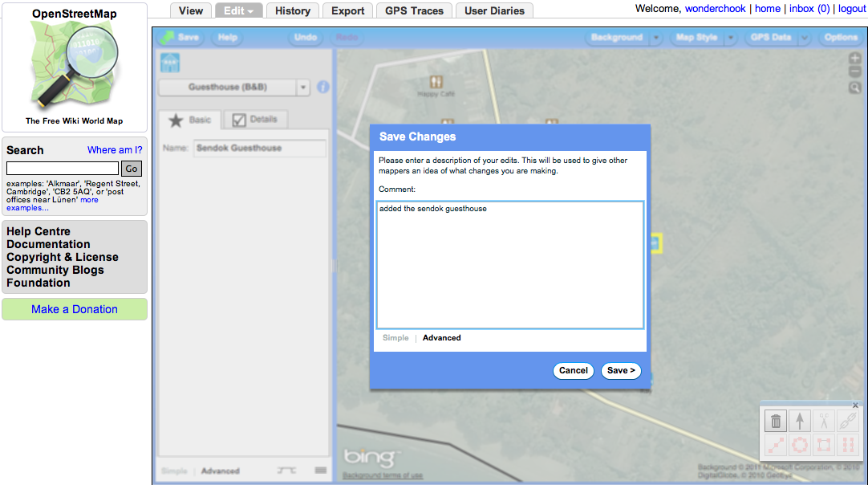Select the reverse direction arrow tool
868x485 pixels.
click(x=800, y=422)
